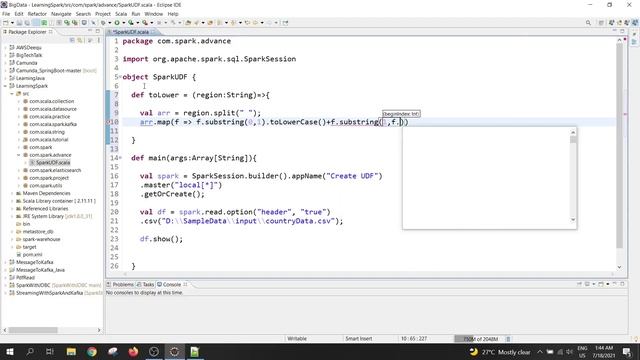Screen dimensions: 640x360
Task: Open the notification center icon
Action: tap(627, 351)
